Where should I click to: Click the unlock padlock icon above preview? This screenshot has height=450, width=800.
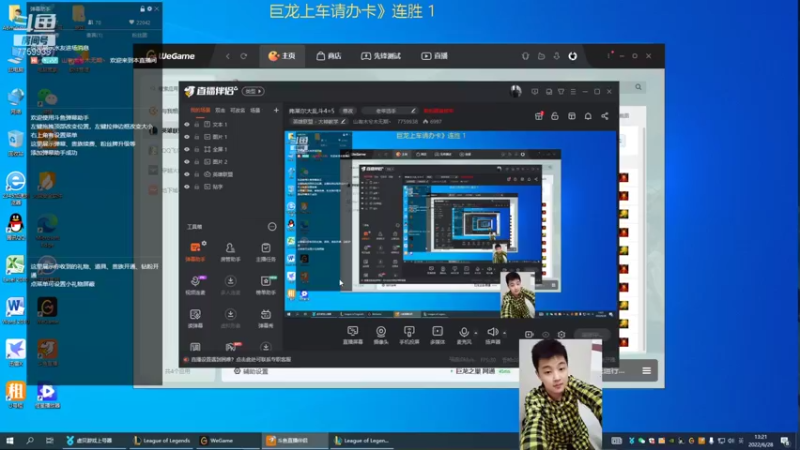(x=555, y=116)
